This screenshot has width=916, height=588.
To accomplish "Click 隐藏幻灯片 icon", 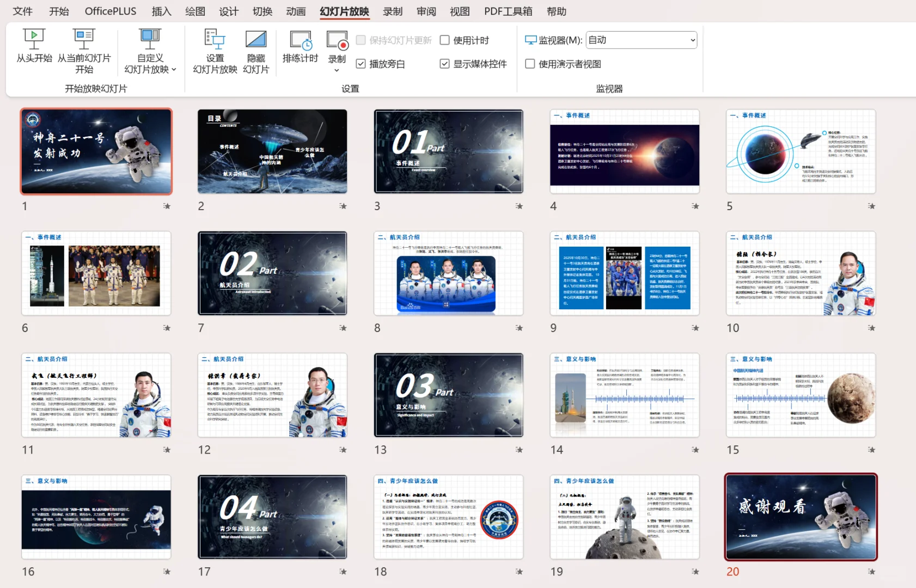I will pyautogui.click(x=256, y=39).
